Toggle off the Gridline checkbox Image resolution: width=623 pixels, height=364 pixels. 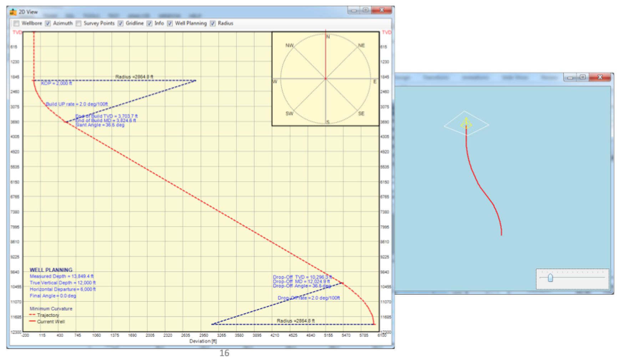coord(121,23)
